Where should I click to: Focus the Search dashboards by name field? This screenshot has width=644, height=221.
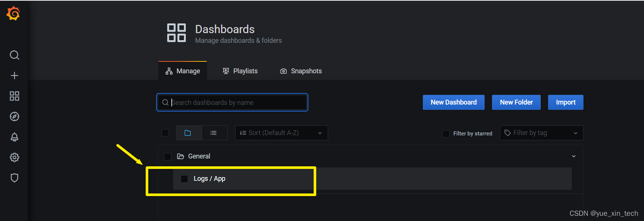[x=238, y=102]
